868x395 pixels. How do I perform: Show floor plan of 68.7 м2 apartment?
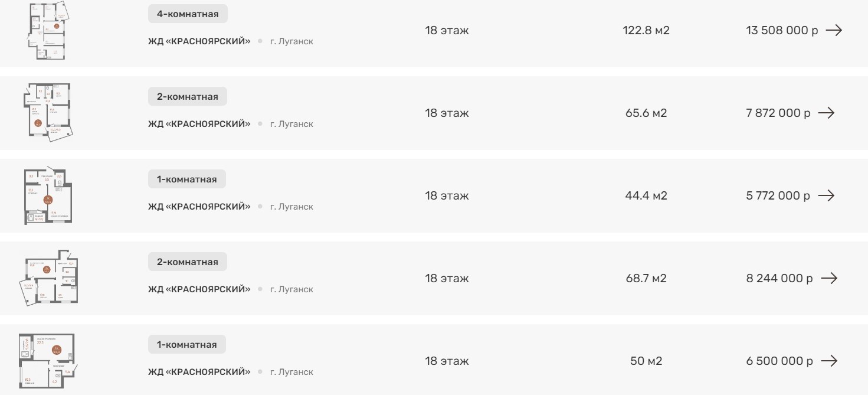point(50,278)
